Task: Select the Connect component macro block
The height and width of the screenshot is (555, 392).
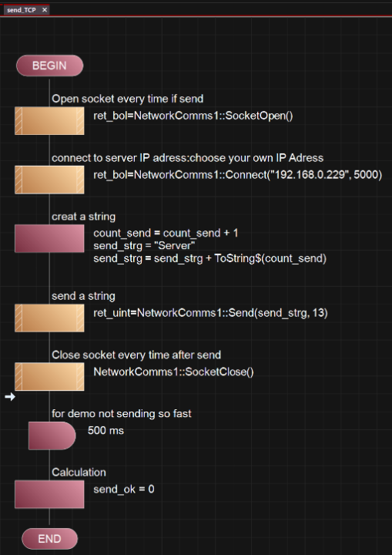Action: [49, 180]
